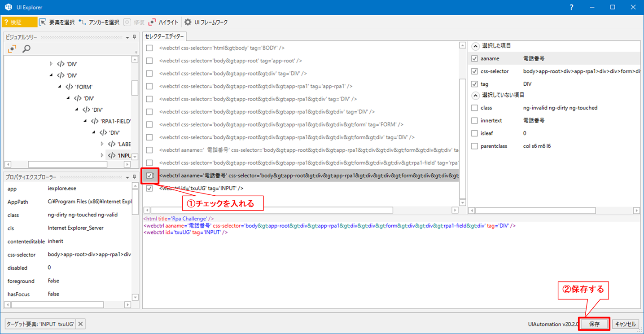
Task: Expand the 'LABE' tree node
Action: tap(102, 144)
